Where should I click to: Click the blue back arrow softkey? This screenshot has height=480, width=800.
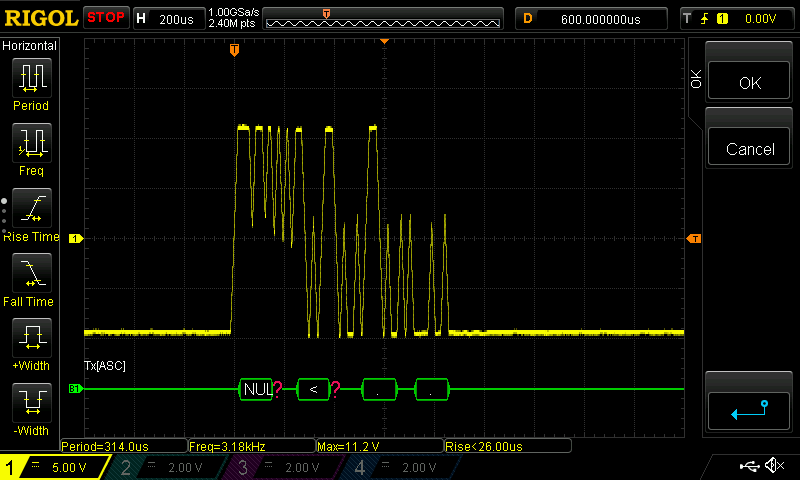[x=749, y=410]
